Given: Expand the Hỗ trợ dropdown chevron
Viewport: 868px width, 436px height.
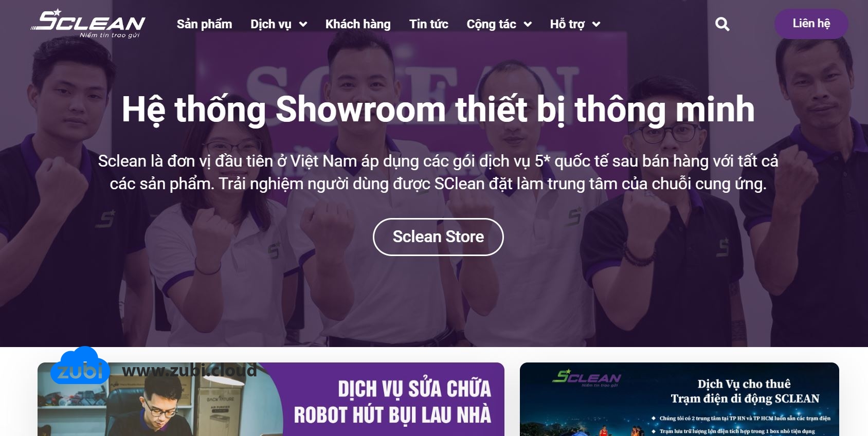Looking at the screenshot, I should tap(596, 24).
